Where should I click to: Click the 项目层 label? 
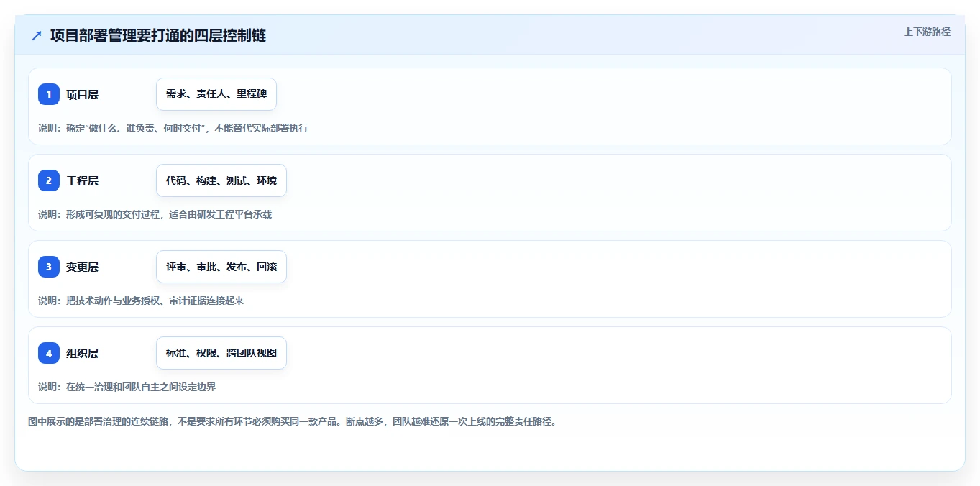tap(82, 94)
